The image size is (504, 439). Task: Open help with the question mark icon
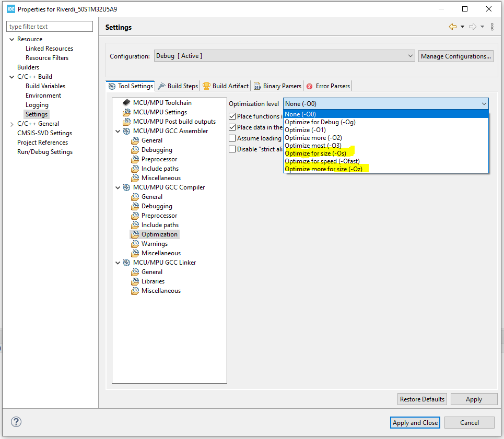pyautogui.click(x=16, y=422)
